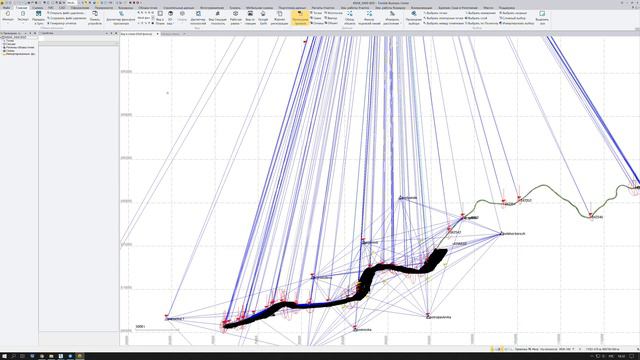This screenshot has height=360, width=640.
Task: Click Выбрать по Полигону command
Action: [482, 23]
